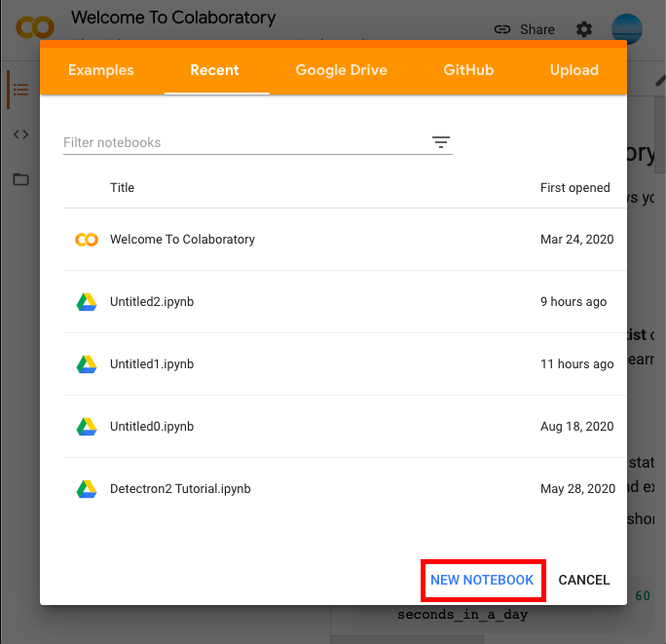The width and height of the screenshot is (666, 644).
Task: Click the Drive icon beside Detectron2 Tutorial.ipynb
Action: (x=87, y=489)
